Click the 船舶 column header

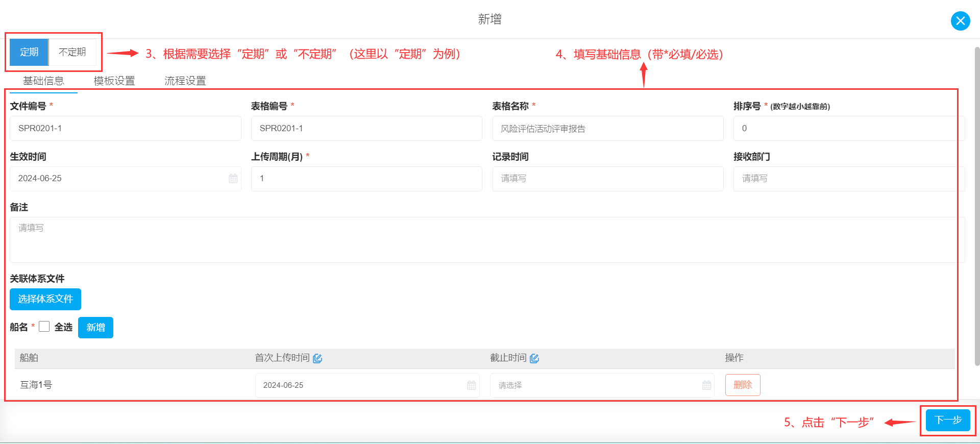29,358
